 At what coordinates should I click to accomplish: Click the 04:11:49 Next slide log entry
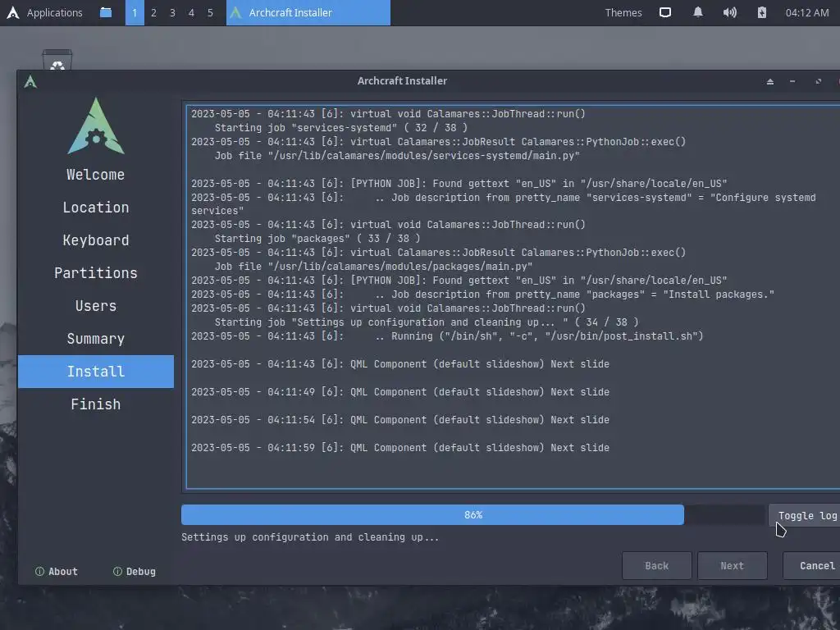point(400,391)
